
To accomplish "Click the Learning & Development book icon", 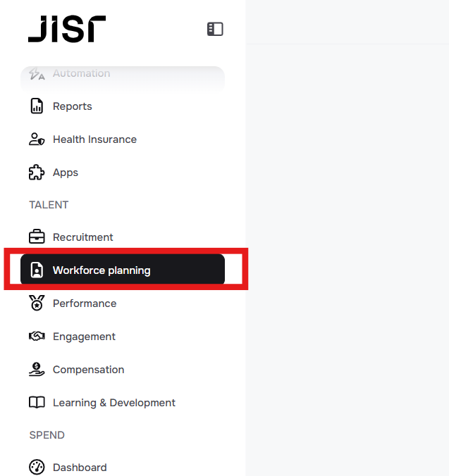I will [37, 403].
